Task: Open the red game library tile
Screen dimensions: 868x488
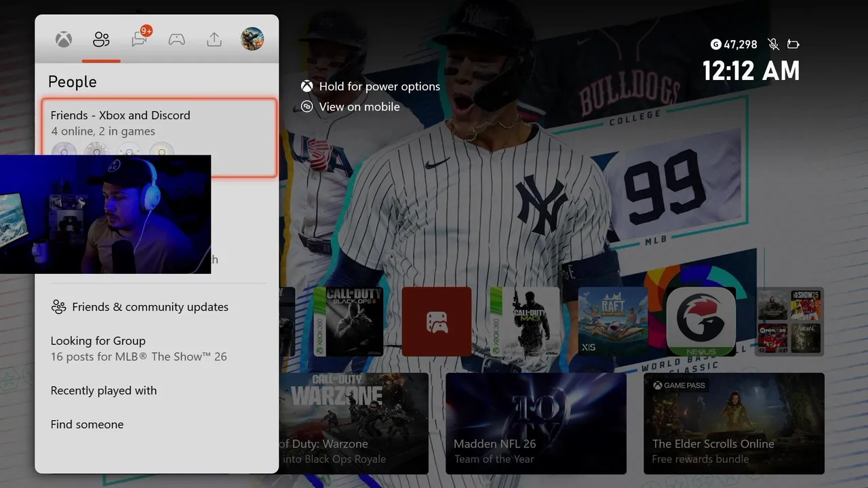Action: [437, 321]
